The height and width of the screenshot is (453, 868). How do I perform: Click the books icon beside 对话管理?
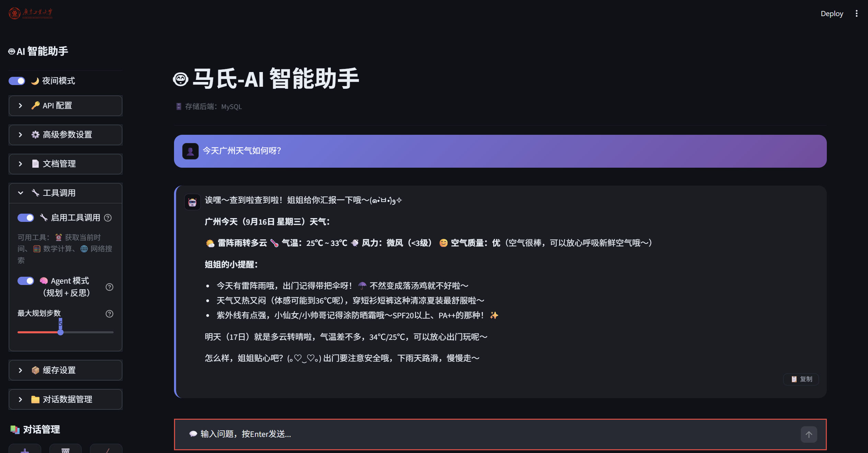click(15, 429)
